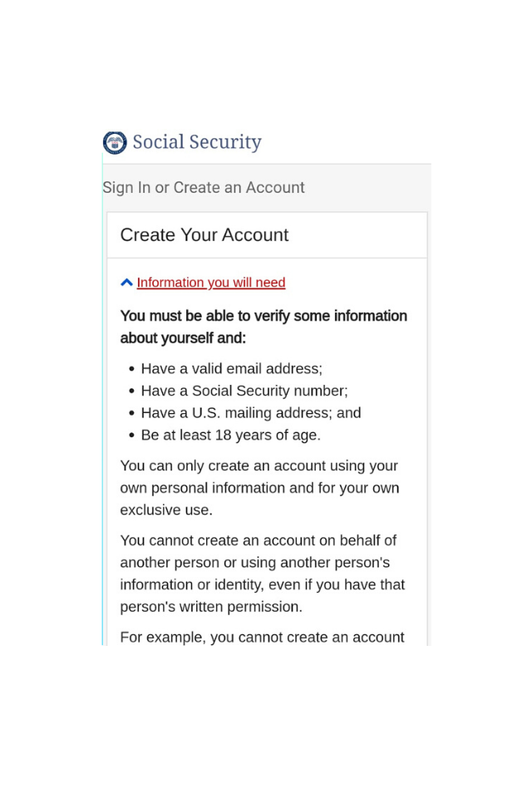Select "Have a valid email address" list item
This screenshot has width=532, height=798.
[x=232, y=369]
